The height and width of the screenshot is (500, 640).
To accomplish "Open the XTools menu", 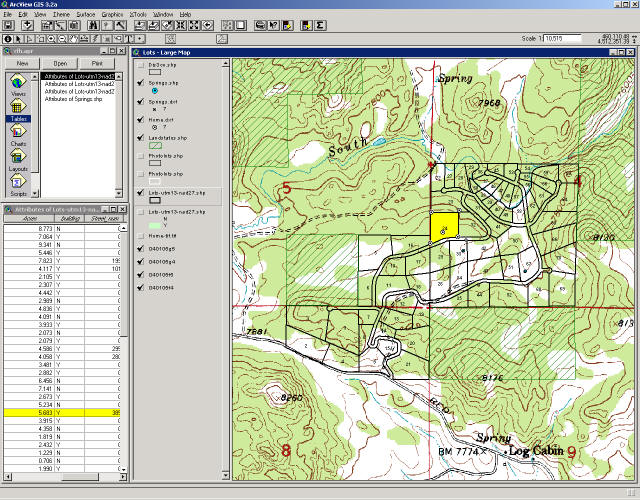I will pyautogui.click(x=138, y=14).
